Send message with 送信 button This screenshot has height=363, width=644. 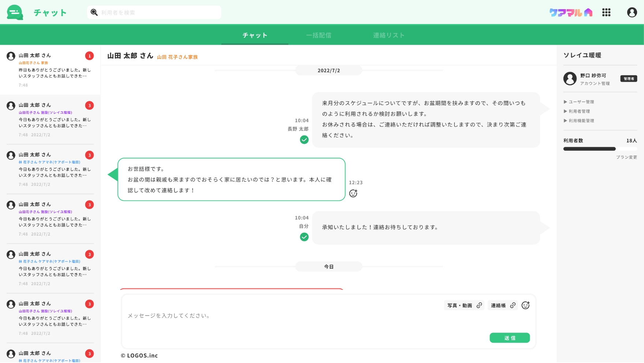tap(510, 338)
